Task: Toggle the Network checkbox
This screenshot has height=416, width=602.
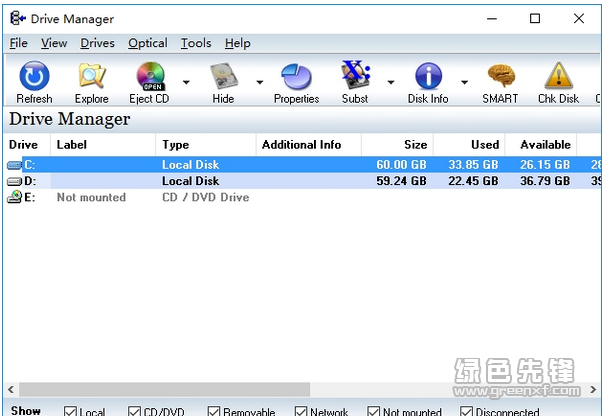Action: tap(301, 411)
